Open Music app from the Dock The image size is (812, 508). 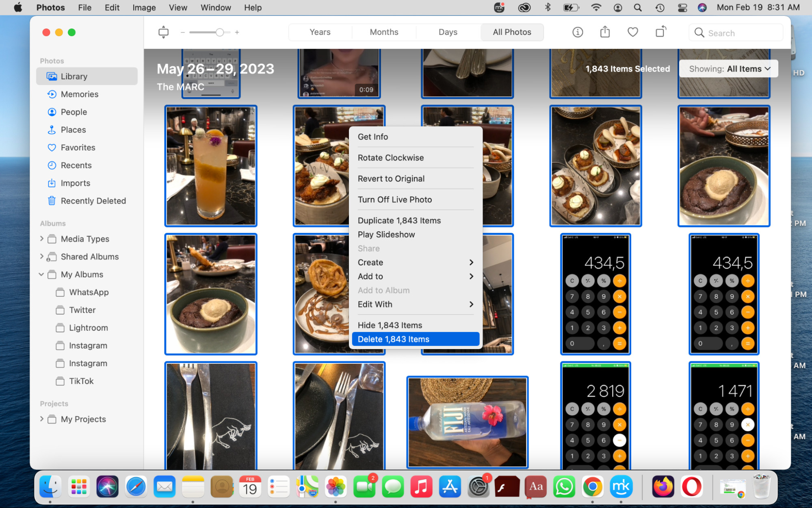(421, 486)
